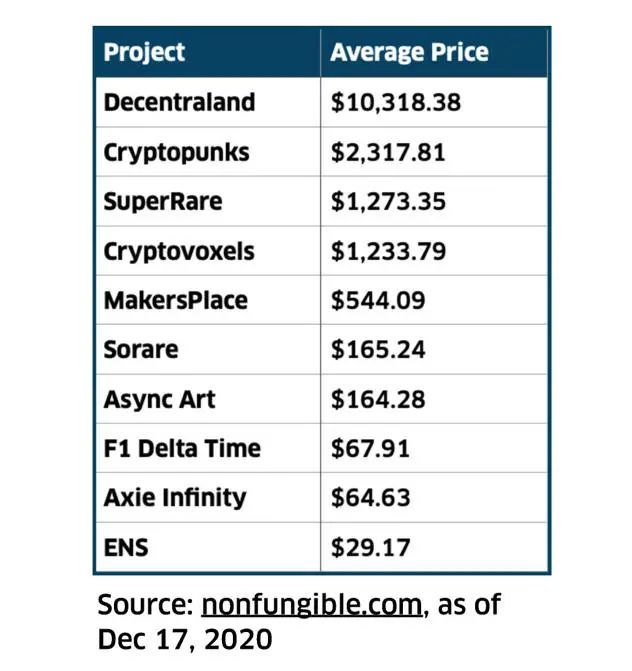The height and width of the screenshot is (671, 632).
Task: Click the Average Price column header
Action: 409,53
